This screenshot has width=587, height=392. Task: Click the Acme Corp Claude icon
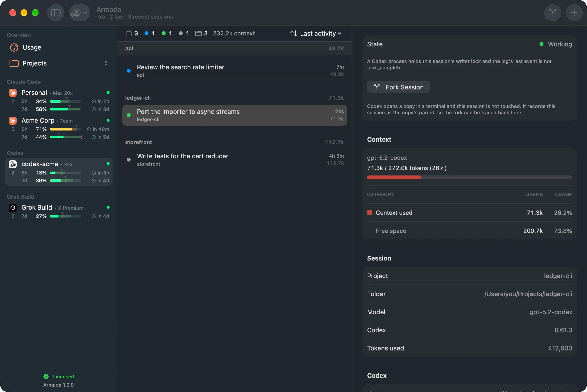(x=13, y=121)
